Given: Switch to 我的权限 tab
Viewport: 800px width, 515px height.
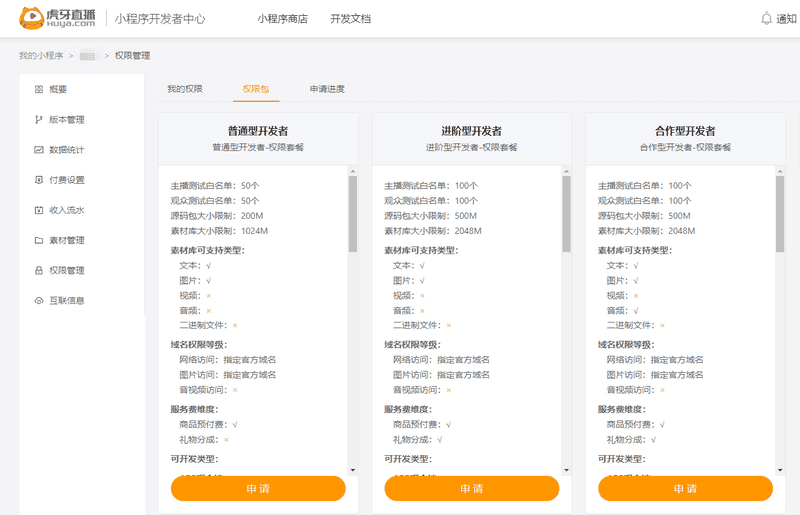Looking at the screenshot, I should pyautogui.click(x=185, y=89).
